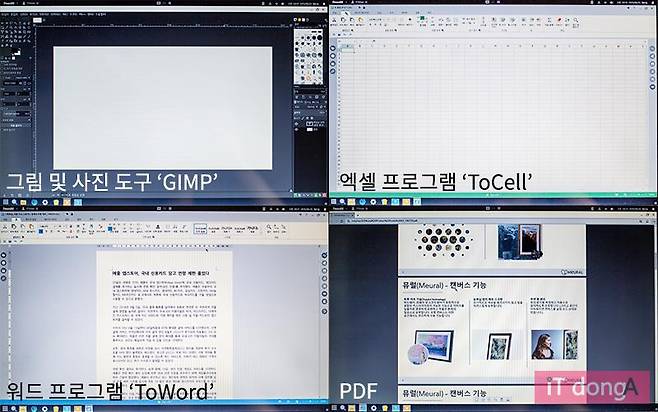The height and width of the screenshot is (412, 658).
Task: Click the scissors Cut icon in ToWord ribbon
Action: pos(5,227)
